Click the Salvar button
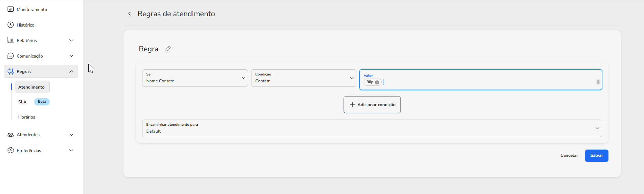 click(597, 156)
